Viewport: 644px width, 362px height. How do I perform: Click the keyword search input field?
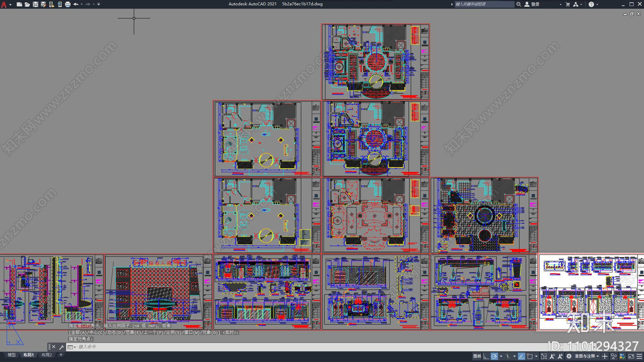(x=484, y=4)
